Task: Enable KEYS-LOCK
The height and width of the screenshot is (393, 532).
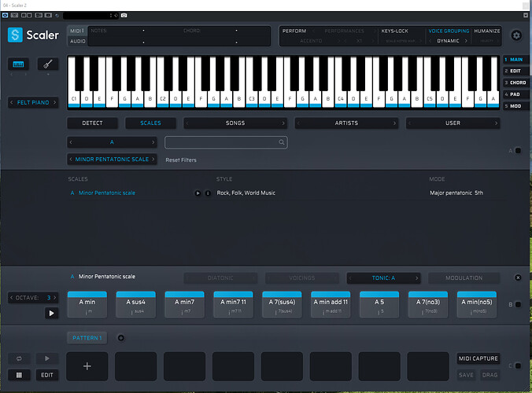Action: (x=394, y=31)
